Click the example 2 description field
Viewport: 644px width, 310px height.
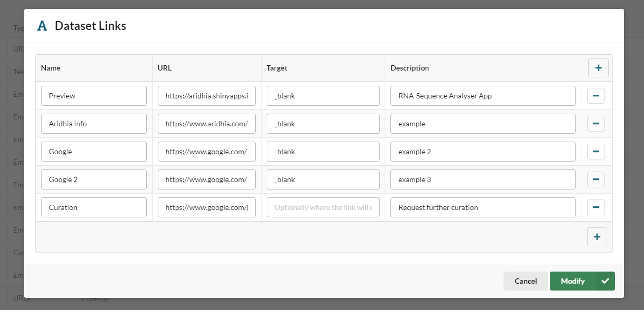482,152
